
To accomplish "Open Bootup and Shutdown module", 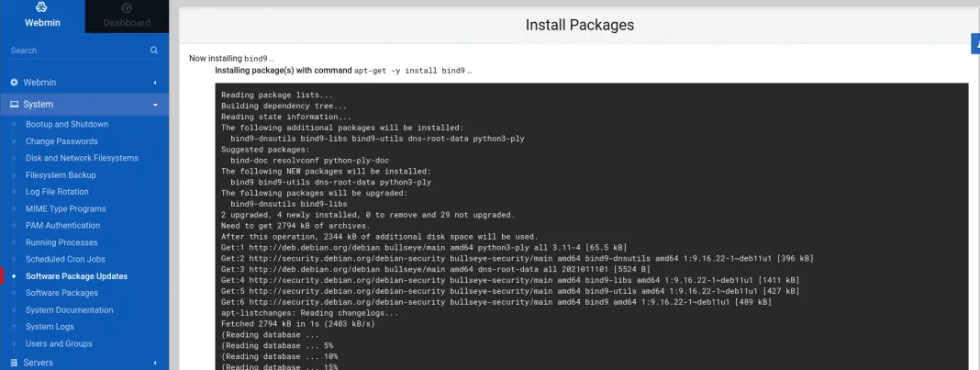I will pos(67,124).
